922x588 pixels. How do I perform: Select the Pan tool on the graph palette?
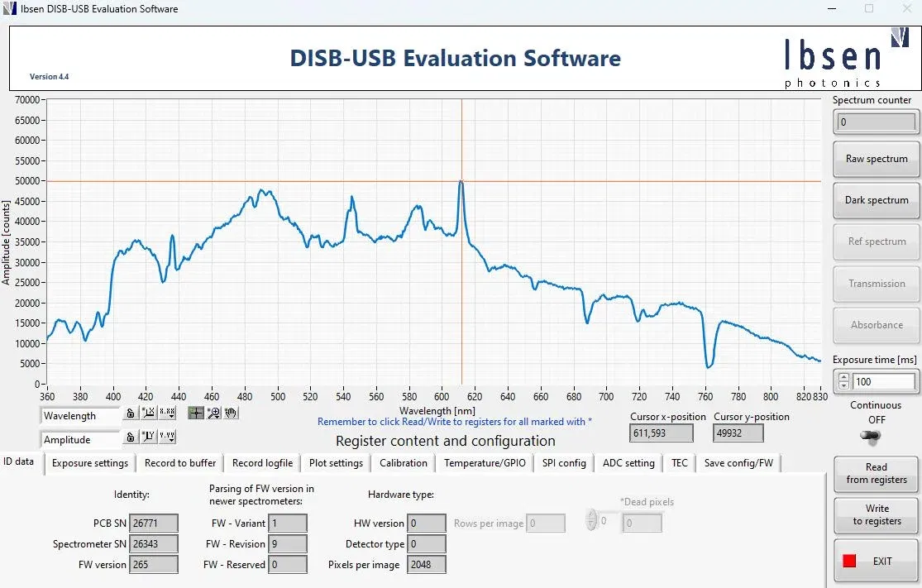231,414
